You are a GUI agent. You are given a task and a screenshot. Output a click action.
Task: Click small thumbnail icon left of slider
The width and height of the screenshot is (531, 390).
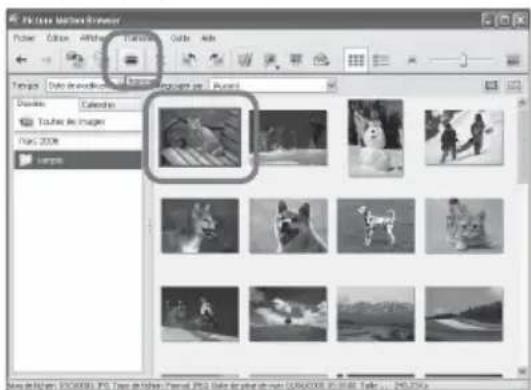(412, 60)
